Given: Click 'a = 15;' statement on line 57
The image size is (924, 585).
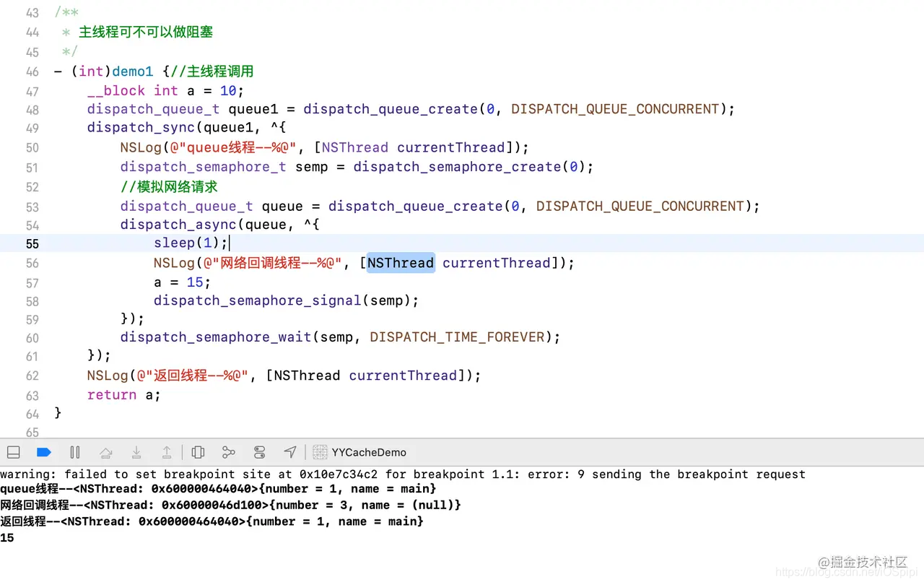Looking at the screenshot, I should pyautogui.click(x=182, y=282).
